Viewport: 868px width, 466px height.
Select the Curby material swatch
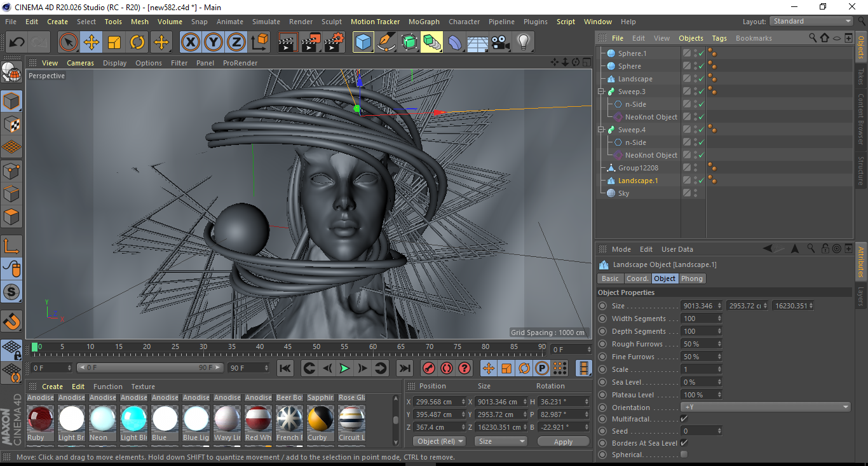click(x=320, y=419)
